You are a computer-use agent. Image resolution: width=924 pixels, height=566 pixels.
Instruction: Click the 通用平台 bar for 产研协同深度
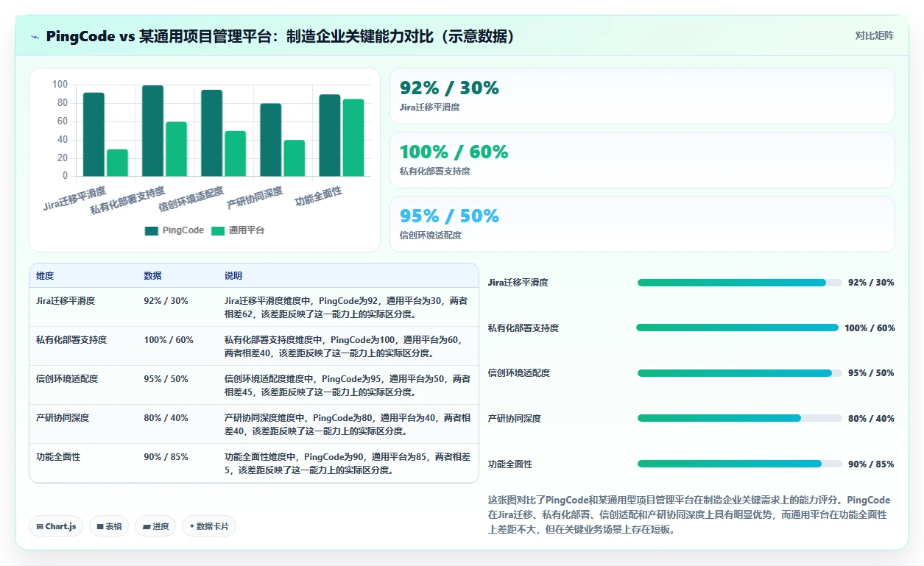point(295,158)
